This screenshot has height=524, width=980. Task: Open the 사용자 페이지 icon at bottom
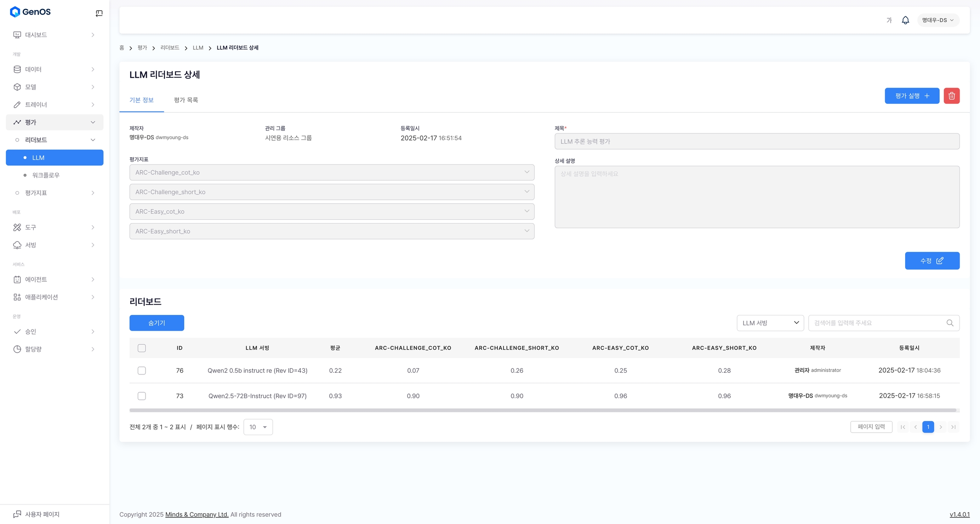click(x=17, y=514)
